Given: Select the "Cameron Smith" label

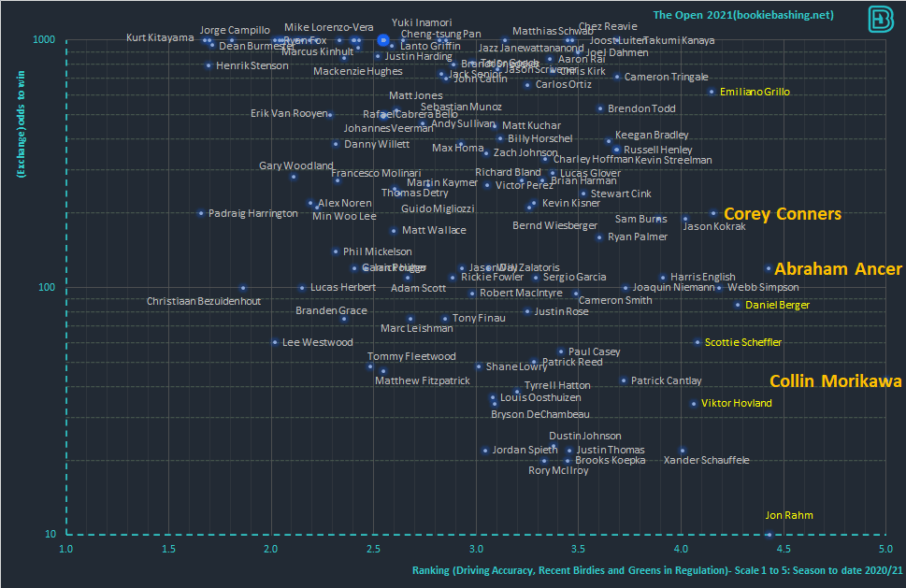Looking at the screenshot, I should point(615,300).
